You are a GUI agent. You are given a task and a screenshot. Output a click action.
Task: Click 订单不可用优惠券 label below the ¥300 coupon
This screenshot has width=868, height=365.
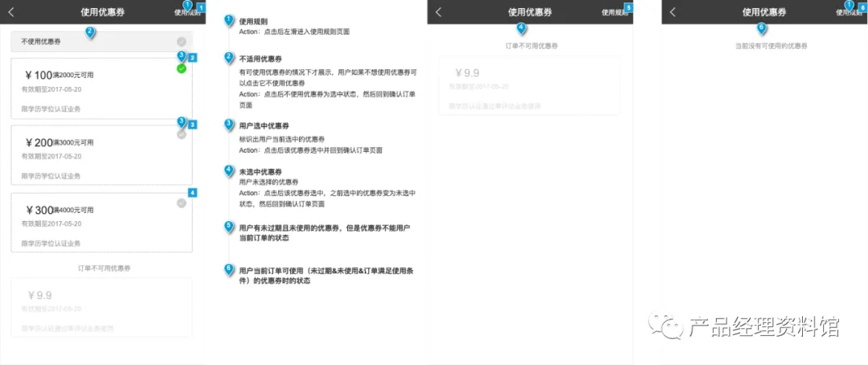coord(104,268)
